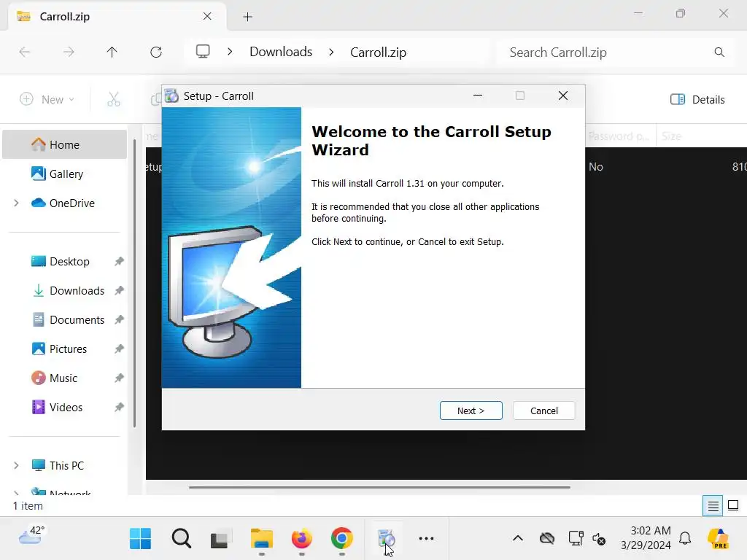Image resolution: width=747 pixels, height=560 pixels.
Task: Open the Windows Start menu
Action: (140, 539)
